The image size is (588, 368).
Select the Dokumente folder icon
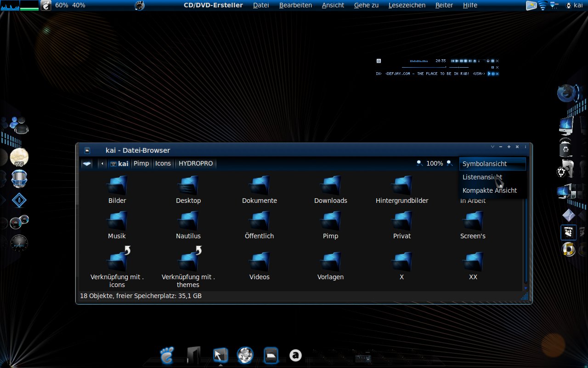260,185
